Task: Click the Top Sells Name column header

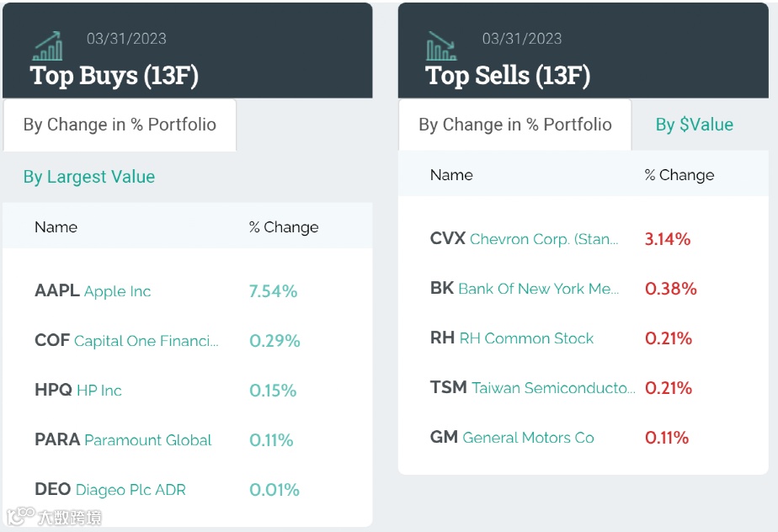Action: (451, 175)
